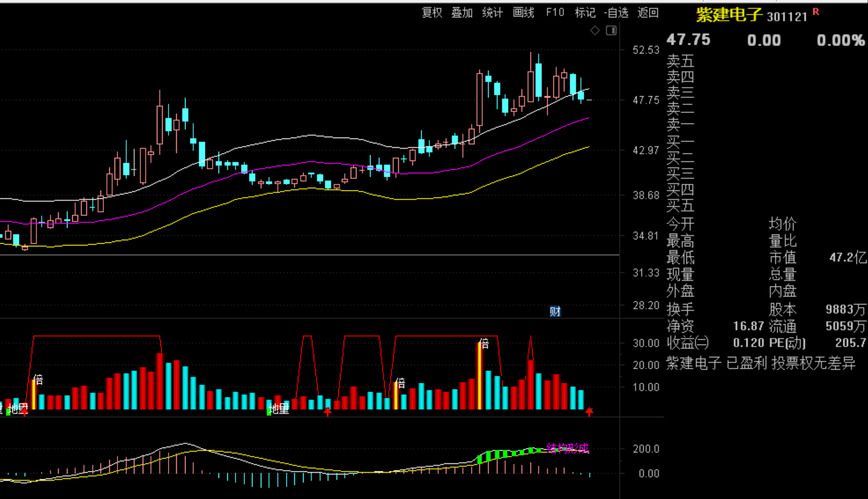Click the 38.68 price axis label
Image resolution: width=868 pixels, height=499 pixels.
[x=646, y=195]
